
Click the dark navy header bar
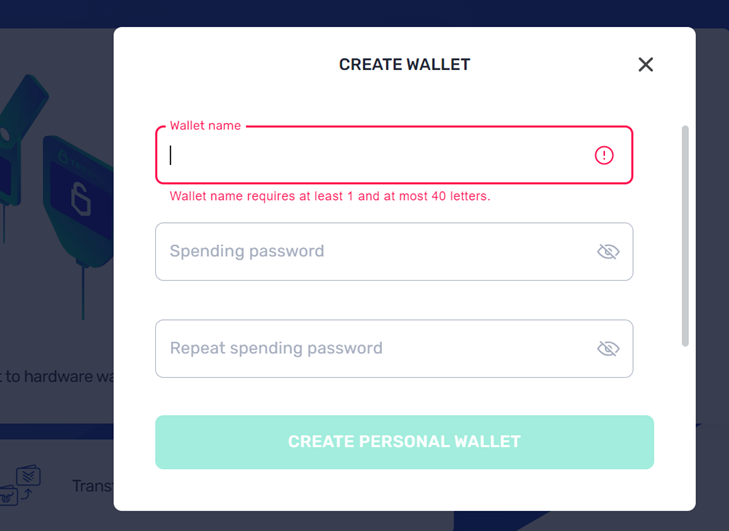(x=364, y=13)
